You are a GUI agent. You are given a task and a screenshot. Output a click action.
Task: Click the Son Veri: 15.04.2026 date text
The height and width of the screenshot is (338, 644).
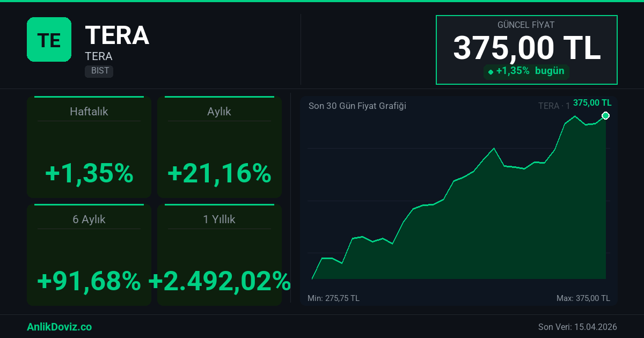577,327
